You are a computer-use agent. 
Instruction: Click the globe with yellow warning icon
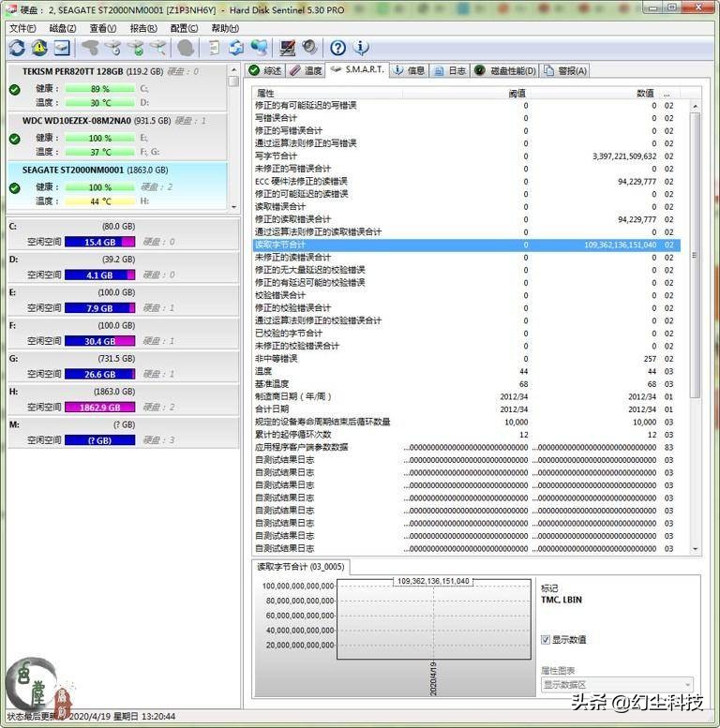(39, 48)
